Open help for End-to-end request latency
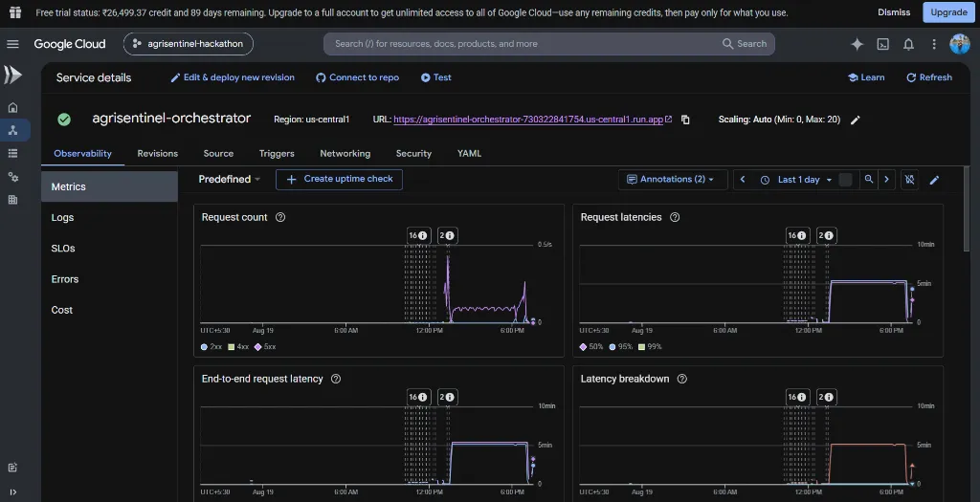The height and width of the screenshot is (502, 980). tap(336, 379)
